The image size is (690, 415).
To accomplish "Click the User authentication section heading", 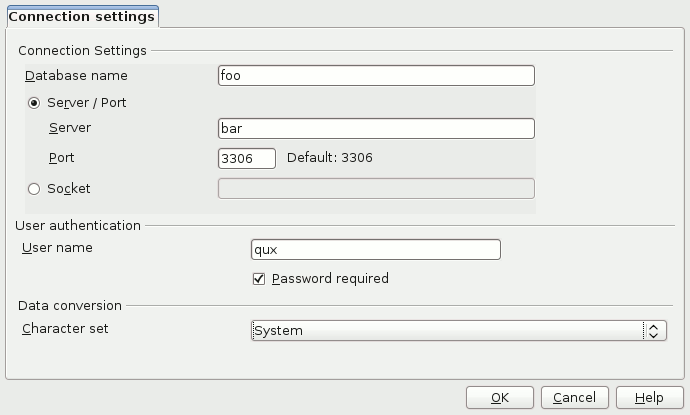I will pyautogui.click(x=79, y=225).
